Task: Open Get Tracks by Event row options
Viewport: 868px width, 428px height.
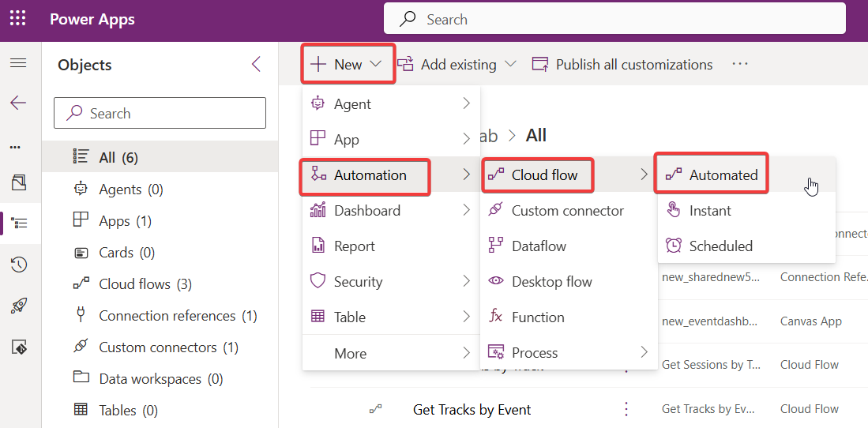Action: coord(626,409)
